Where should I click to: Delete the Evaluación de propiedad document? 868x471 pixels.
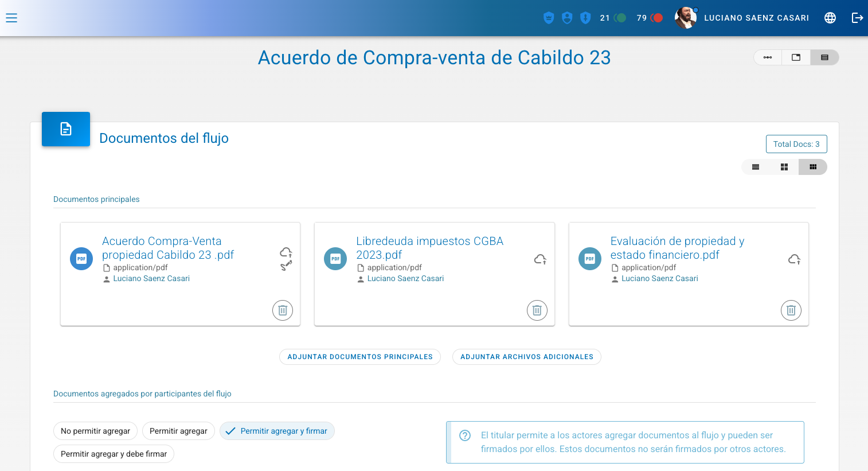point(791,310)
